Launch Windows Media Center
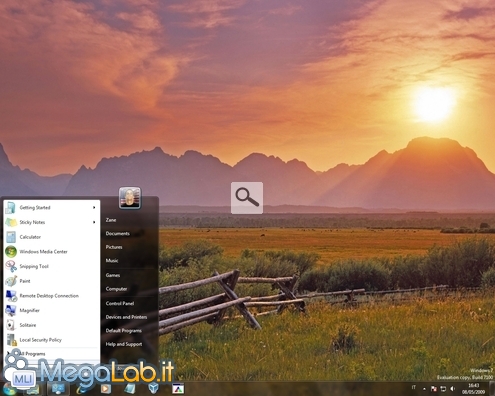 click(52, 252)
